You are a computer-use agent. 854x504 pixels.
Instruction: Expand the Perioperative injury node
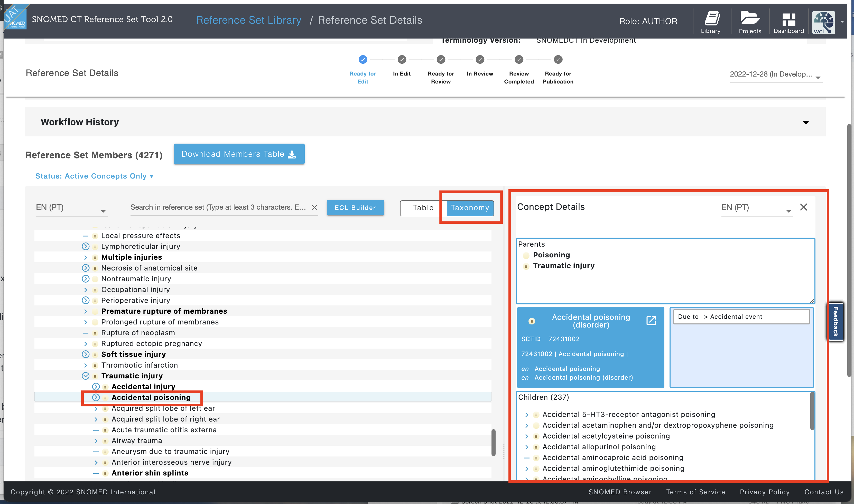click(86, 300)
